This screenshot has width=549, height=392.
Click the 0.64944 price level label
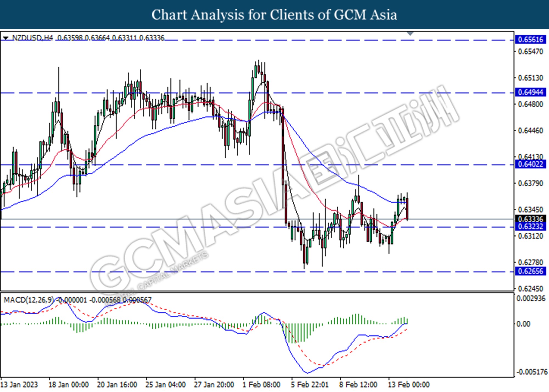(x=530, y=92)
